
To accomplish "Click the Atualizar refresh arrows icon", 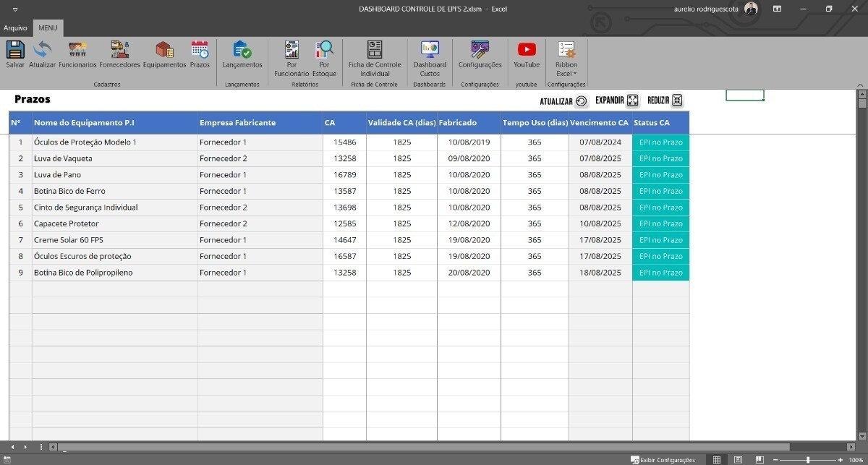I will [42, 50].
